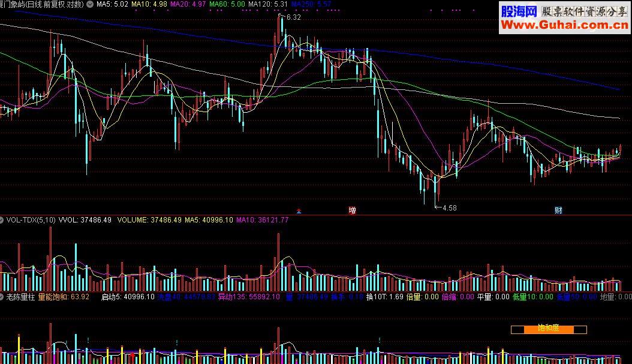Select the 地量 value label
Viewport: 632px width, 364px height.
[x=616, y=297]
